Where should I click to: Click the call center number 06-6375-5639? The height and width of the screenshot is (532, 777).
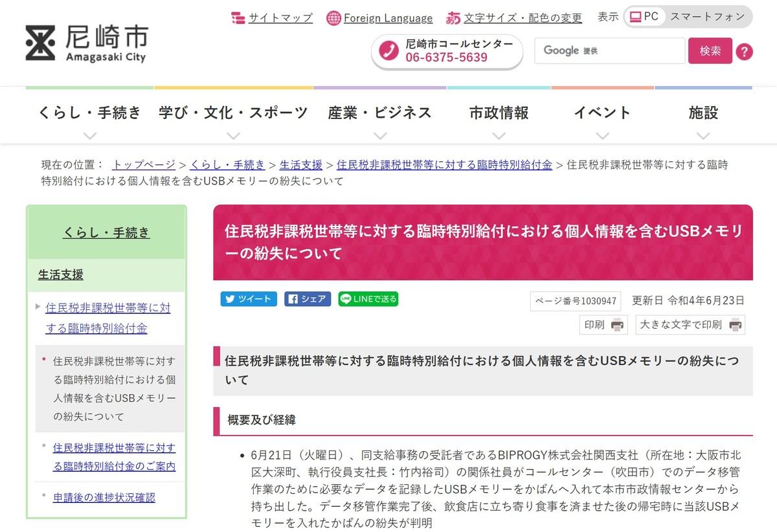pos(446,58)
